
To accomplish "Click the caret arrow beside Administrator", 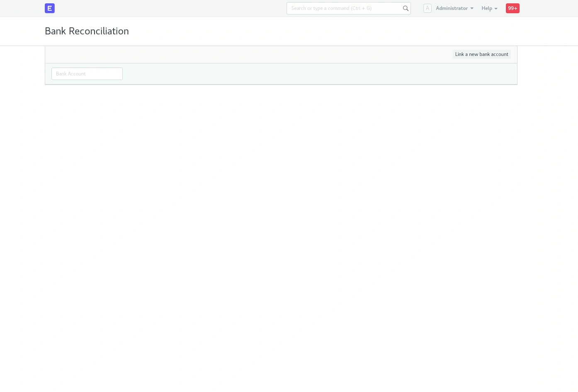I will tap(472, 9).
